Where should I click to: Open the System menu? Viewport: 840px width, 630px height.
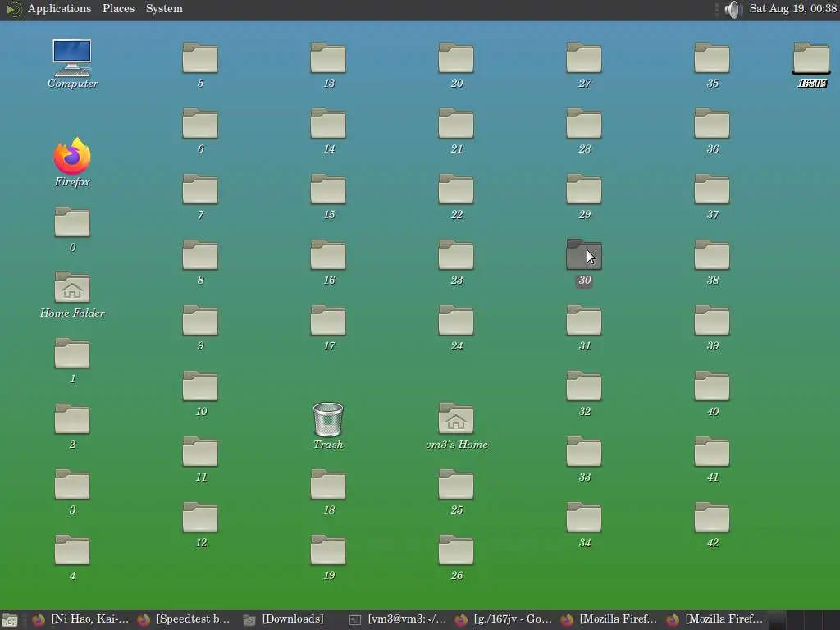(x=164, y=9)
